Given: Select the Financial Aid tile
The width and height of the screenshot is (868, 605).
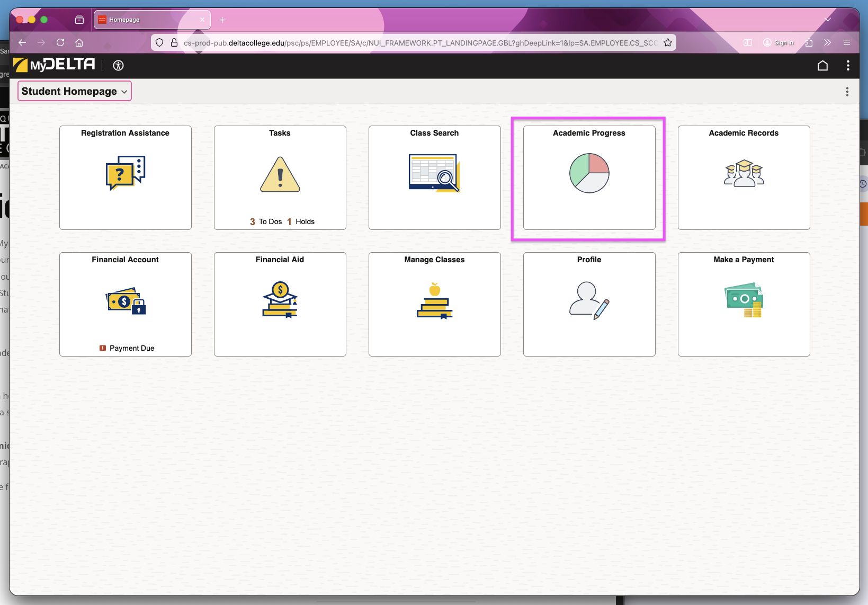Looking at the screenshot, I should (280, 304).
